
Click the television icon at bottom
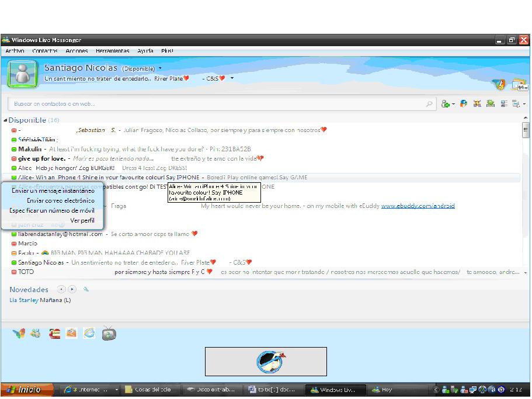tap(109, 334)
